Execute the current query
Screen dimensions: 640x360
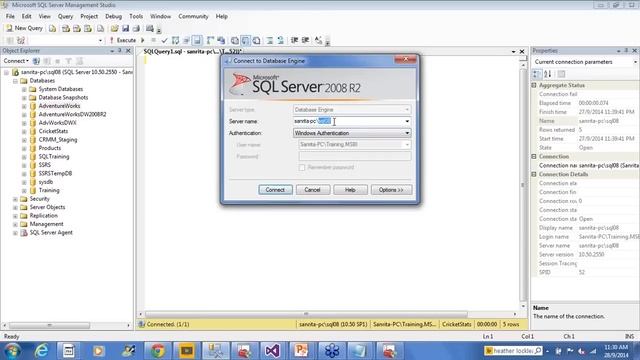coord(122,40)
